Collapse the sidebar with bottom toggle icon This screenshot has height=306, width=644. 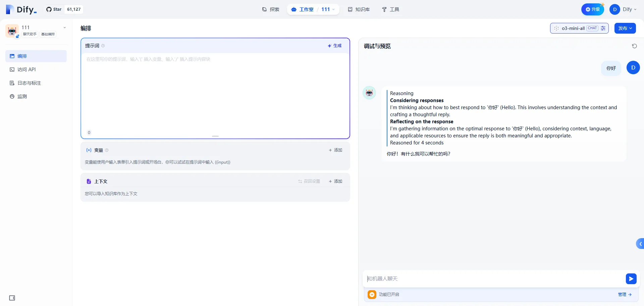(12, 298)
